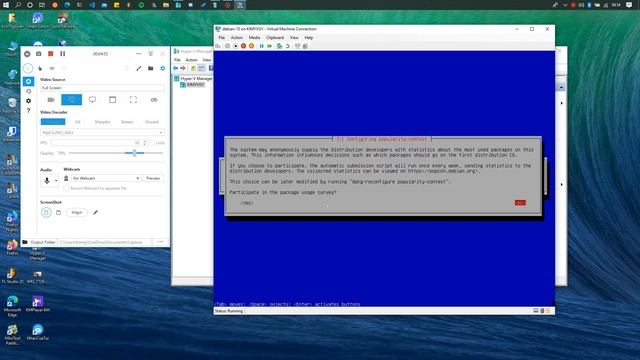
Task: Choose the highlighted FFmpeg encoder tab
Action: (x=53, y=122)
